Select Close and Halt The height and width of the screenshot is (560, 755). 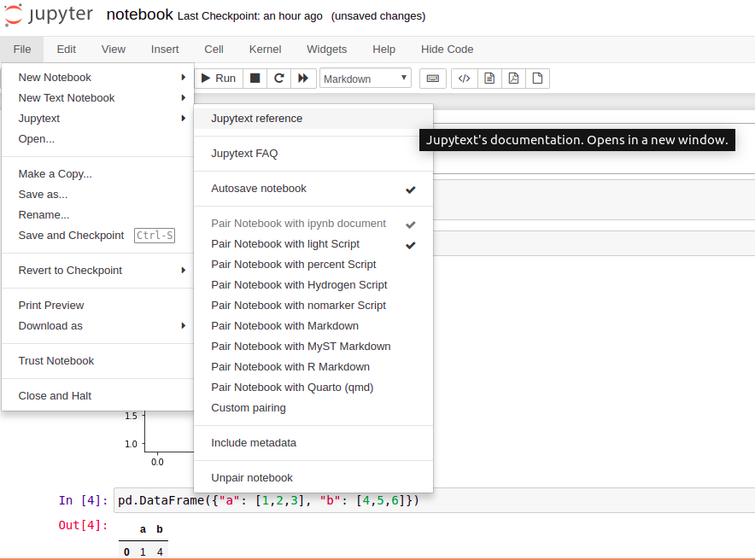(56, 394)
